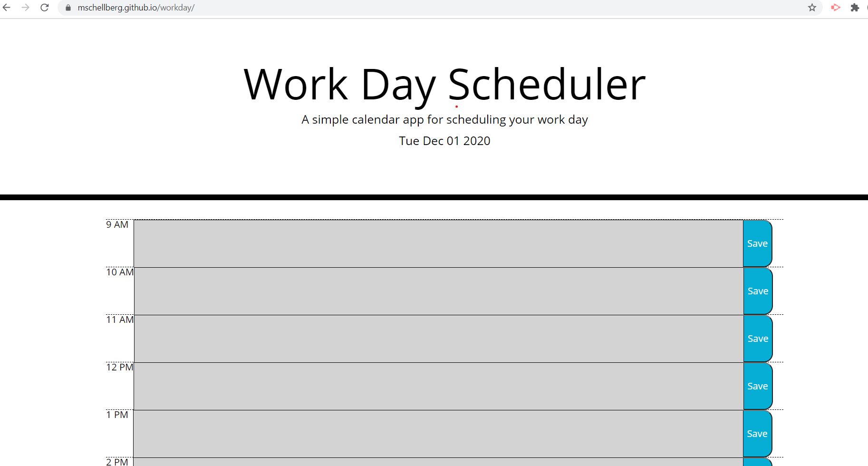The height and width of the screenshot is (466, 868).
Task: Reload the Work Day Scheduler page
Action: (45, 8)
